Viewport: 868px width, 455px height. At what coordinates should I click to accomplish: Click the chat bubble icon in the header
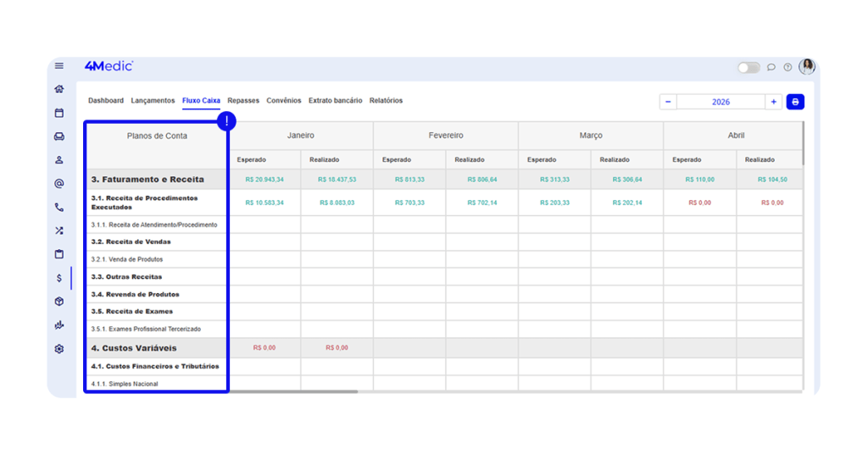tap(771, 68)
